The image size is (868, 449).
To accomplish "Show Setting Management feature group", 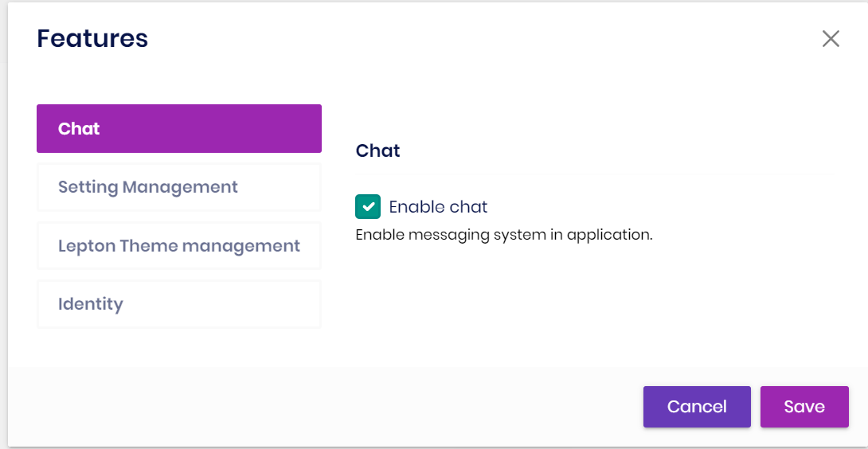I will click(x=178, y=187).
